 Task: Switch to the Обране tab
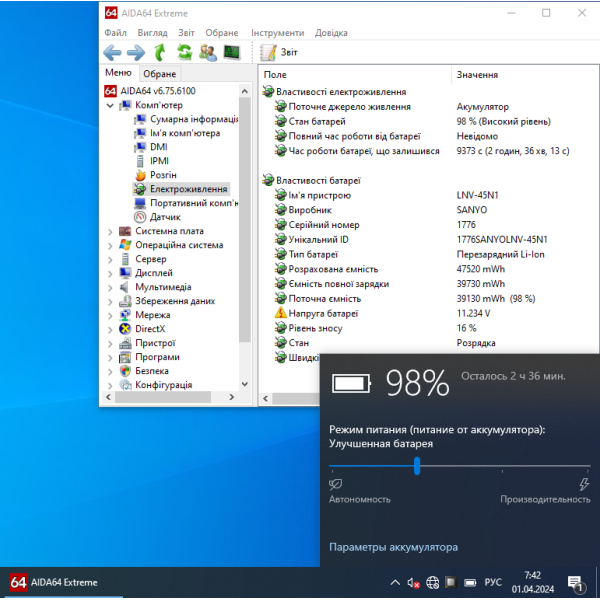[160, 74]
